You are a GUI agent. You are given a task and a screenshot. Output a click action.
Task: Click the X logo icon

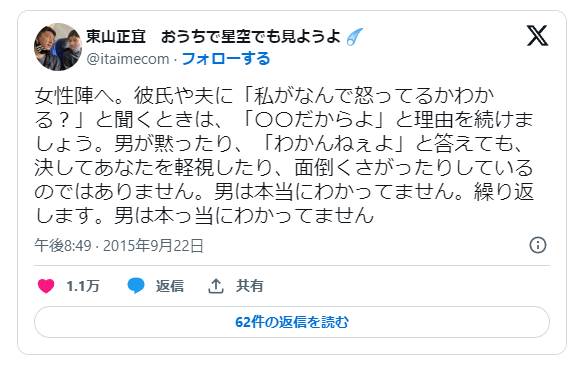coord(537,36)
